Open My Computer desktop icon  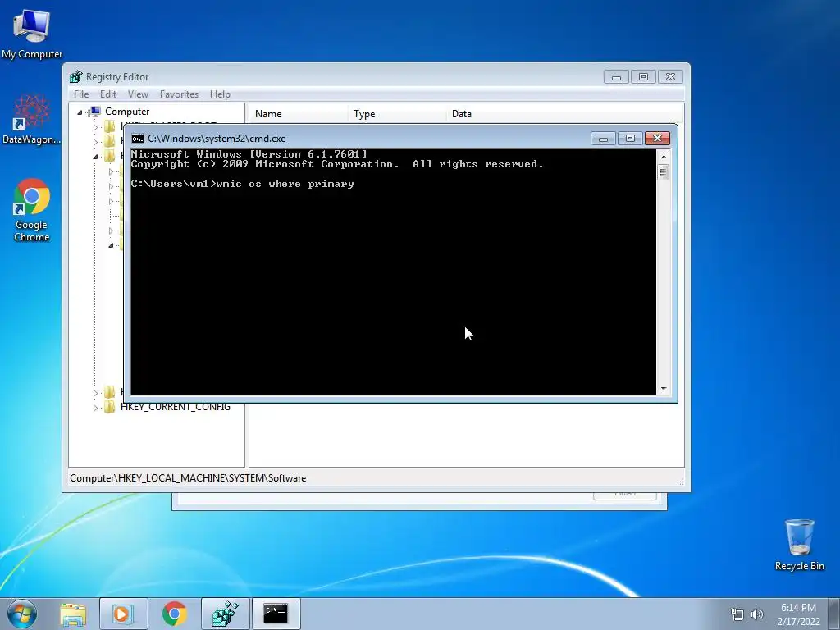click(32, 33)
